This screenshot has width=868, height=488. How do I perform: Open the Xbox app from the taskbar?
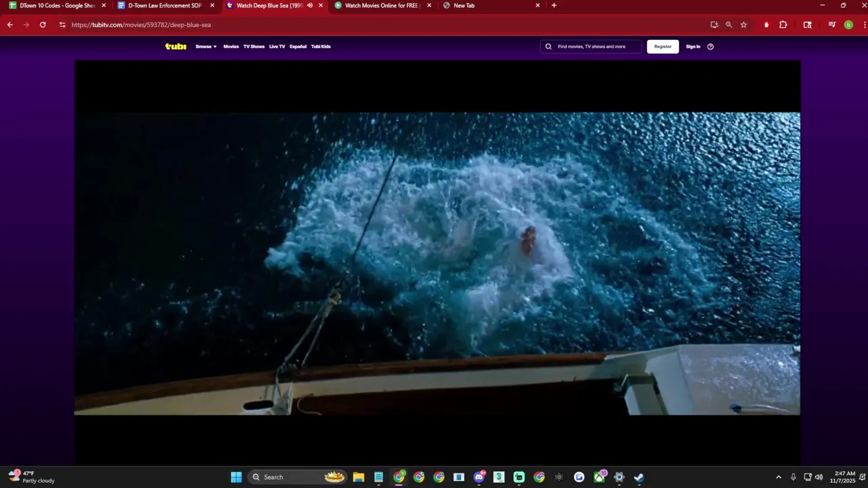599,477
